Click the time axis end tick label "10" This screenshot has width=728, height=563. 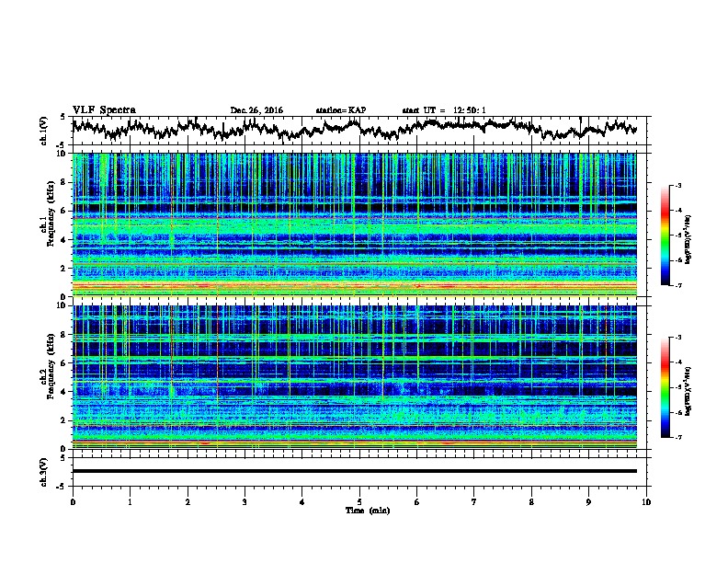pyautogui.click(x=646, y=502)
